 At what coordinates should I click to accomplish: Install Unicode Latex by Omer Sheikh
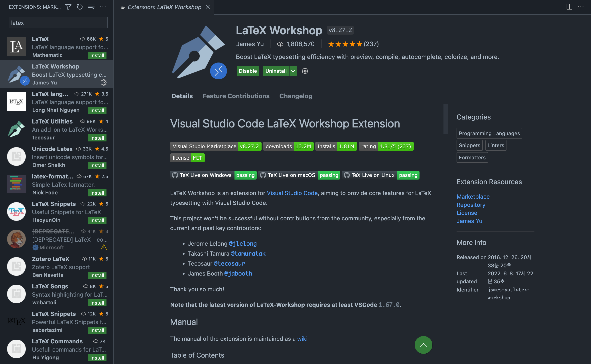tap(97, 165)
